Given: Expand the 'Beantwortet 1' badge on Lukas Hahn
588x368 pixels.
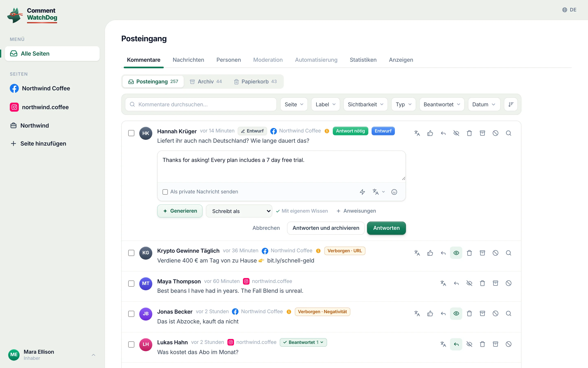Looking at the screenshot, I should pyautogui.click(x=303, y=342).
